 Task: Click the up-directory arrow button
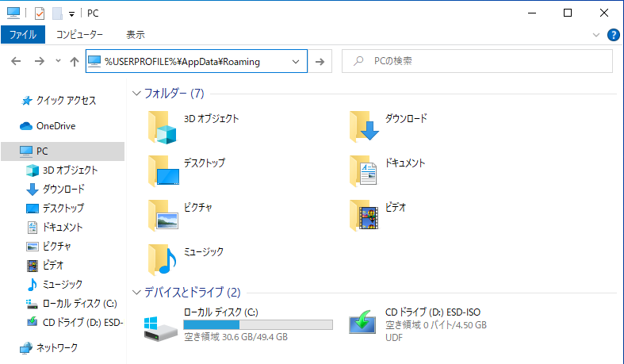75,61
